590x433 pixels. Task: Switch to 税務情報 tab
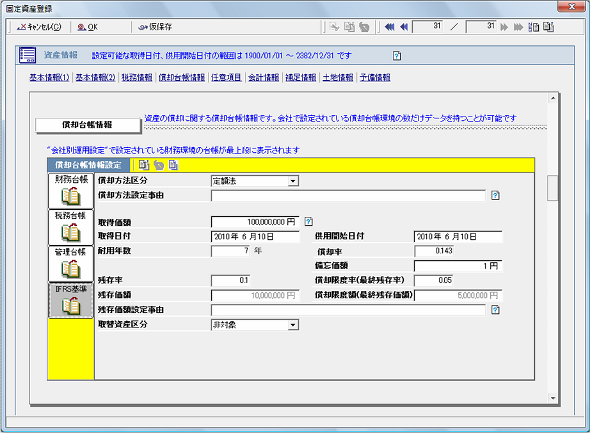pyautogui.click(x=137, y=77)
